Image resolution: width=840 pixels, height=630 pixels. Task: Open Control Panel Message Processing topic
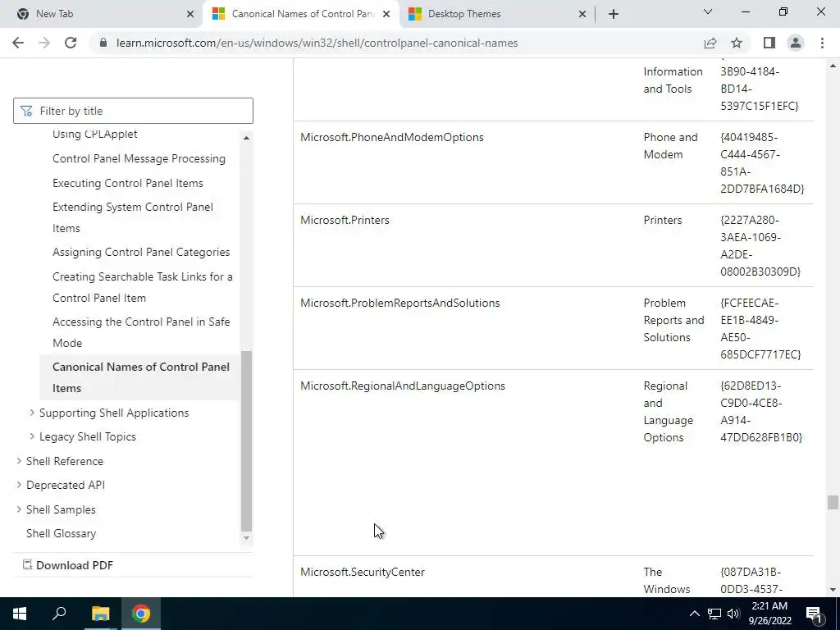pyautogui.click(x=139, y=158)
